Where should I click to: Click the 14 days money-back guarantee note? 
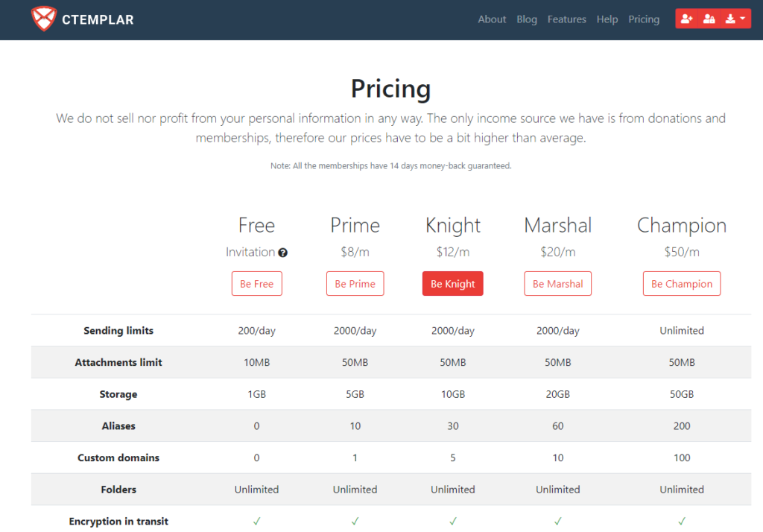(x=390, y=166)
